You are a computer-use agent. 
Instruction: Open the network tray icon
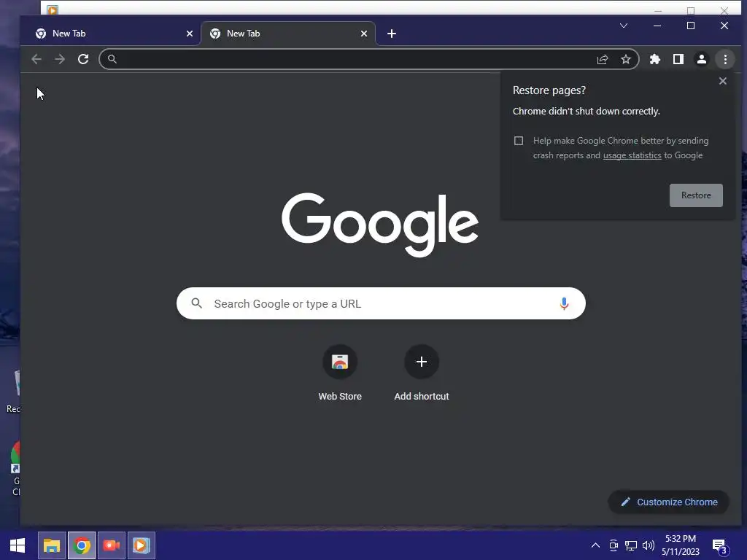click(631, 545)
